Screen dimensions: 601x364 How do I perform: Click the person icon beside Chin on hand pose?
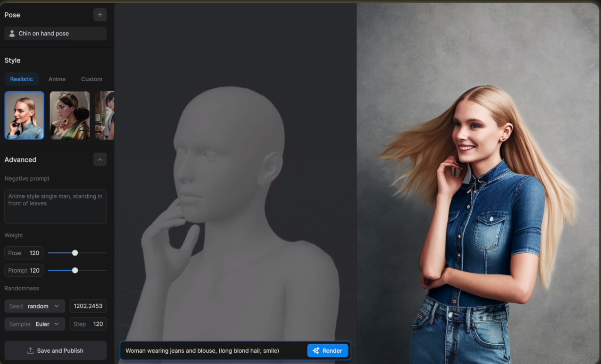12,34
